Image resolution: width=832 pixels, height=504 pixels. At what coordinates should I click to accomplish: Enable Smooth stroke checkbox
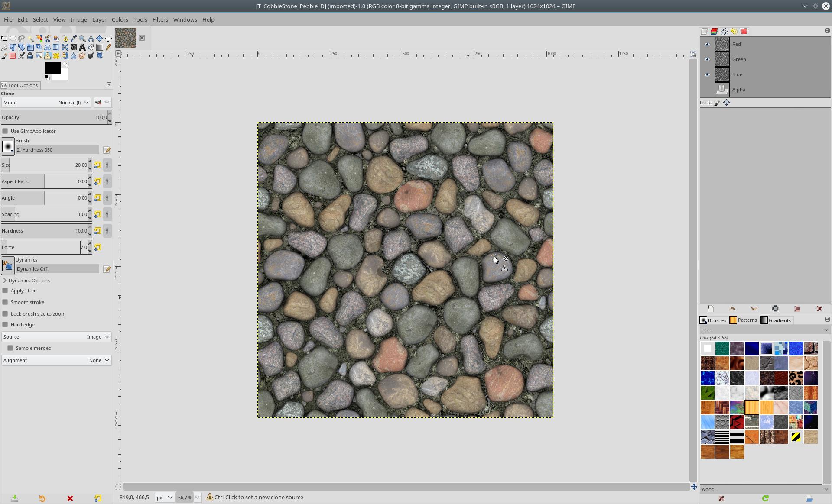[x=5, y=302]
